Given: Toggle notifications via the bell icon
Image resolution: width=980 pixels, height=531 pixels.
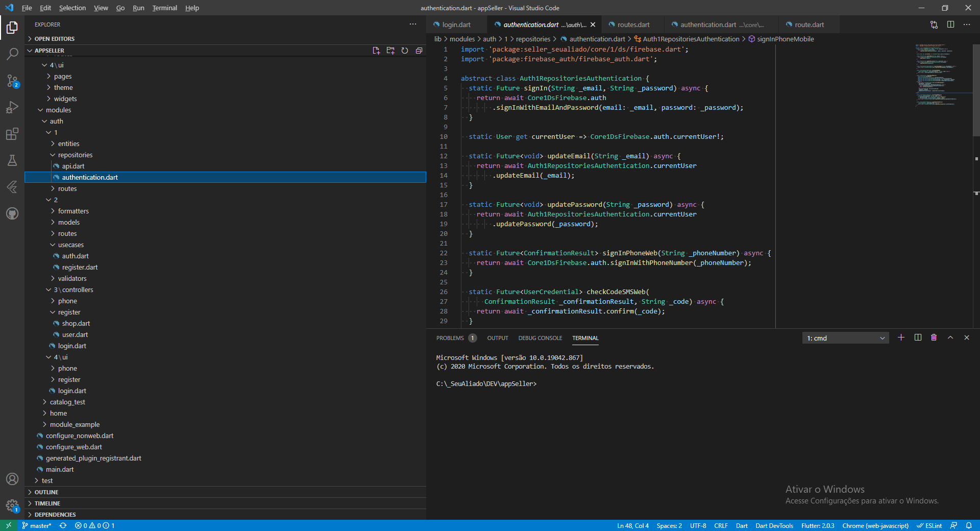Looking at the screenshot, I should [x=969, y=526].
